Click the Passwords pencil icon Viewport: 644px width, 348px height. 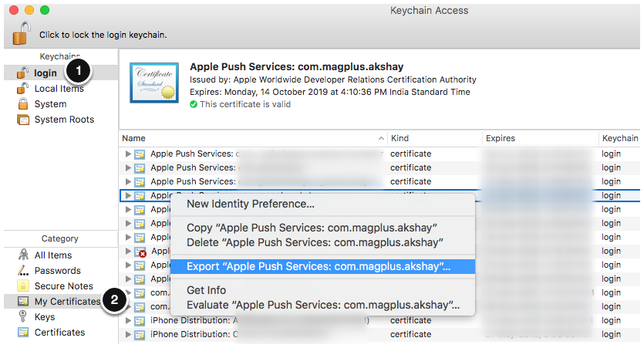point(23,271)
